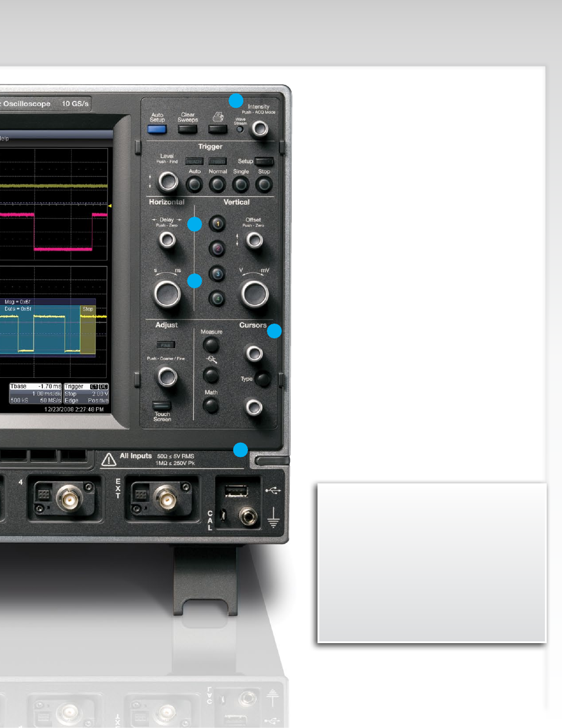Push the Clear Sweeps button
This screenshot has height=728, width=562.
click(187, 130)
